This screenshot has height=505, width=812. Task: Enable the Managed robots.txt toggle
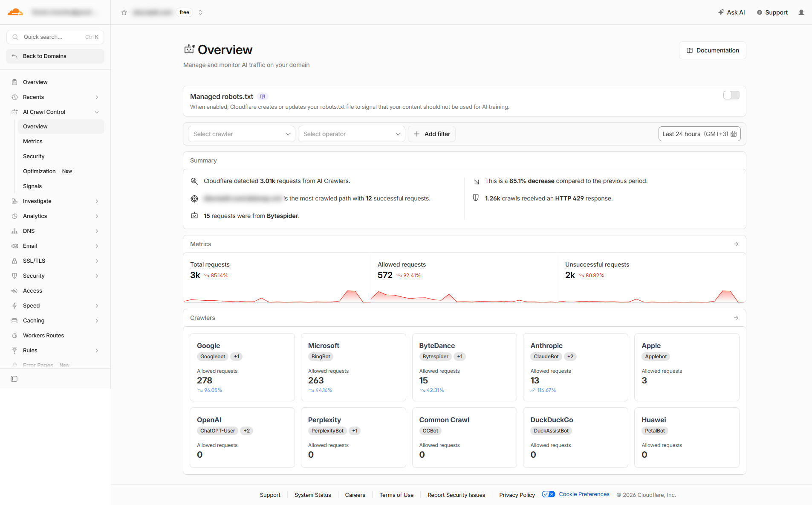(731, 95)
